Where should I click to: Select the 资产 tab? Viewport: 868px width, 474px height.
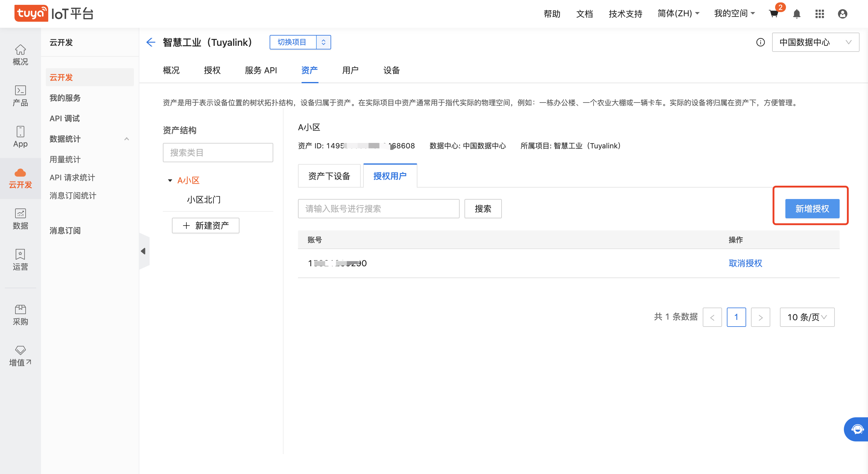[309, 70]
